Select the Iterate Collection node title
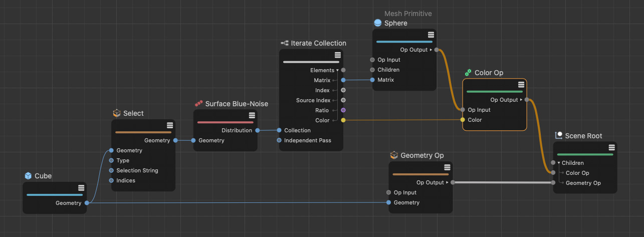Image resolution: width=644 pixels, height=237 pixels. pyautogui.click(x=318, y=43)
